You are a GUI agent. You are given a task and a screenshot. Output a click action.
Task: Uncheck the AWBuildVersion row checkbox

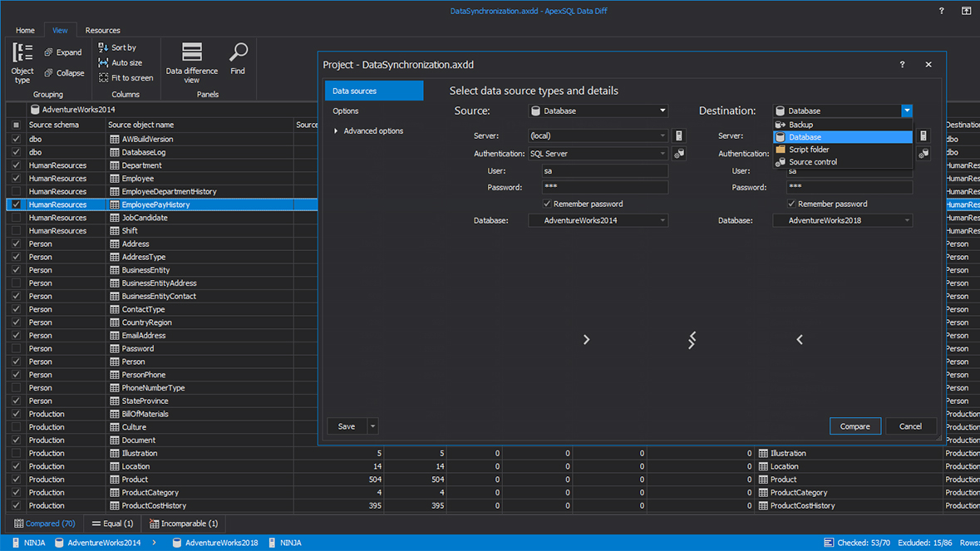tap(17, 139)
